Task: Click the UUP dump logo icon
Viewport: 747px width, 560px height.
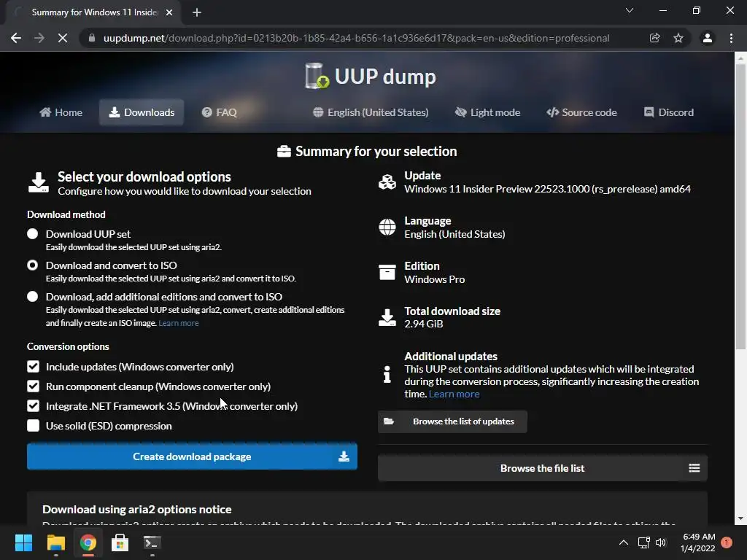Action: point(317,76)
